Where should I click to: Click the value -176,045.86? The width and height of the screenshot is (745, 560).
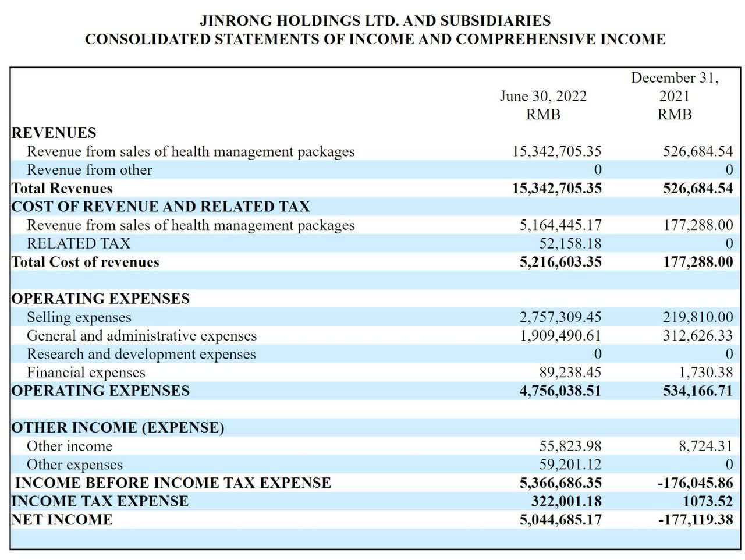[696, 483]
